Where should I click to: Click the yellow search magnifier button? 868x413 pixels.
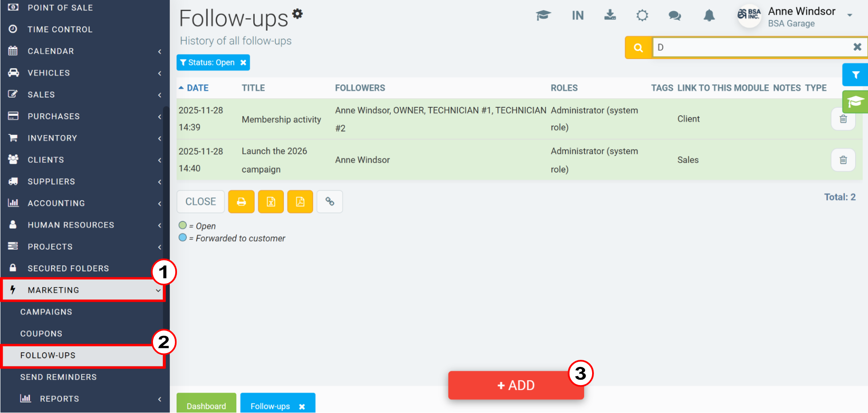click(638, 47)
